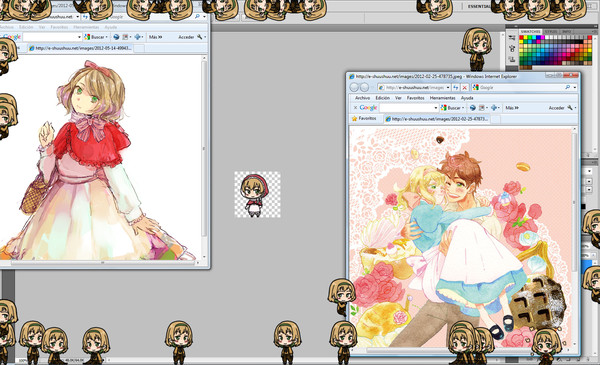Viewport: 600px width, 365px height.
Task: Open Edición menu in right IE window
Action: tap(382, 98)
